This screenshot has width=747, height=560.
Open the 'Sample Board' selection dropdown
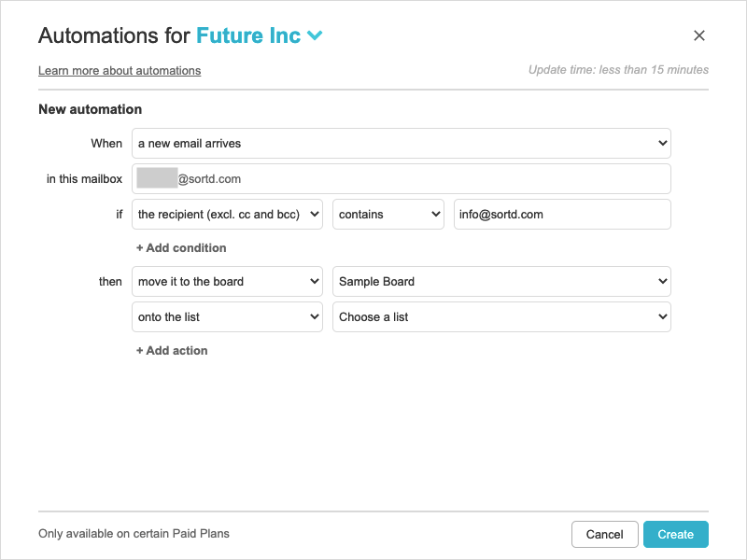pos(501,282)
